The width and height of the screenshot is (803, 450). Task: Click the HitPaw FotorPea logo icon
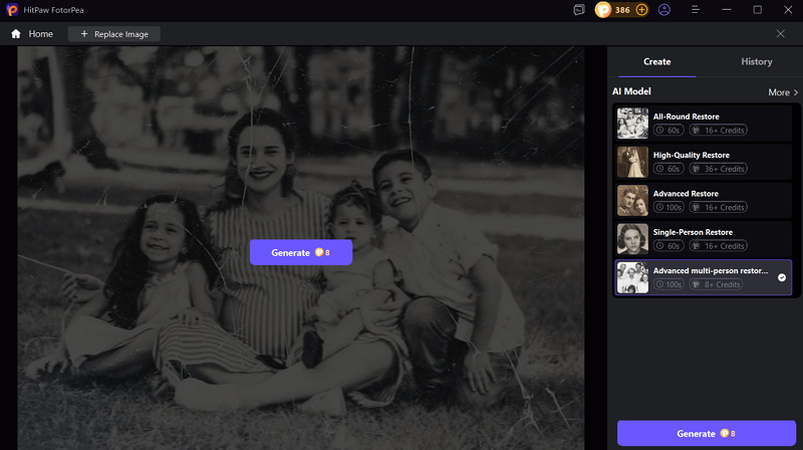(x=12, y=10)
